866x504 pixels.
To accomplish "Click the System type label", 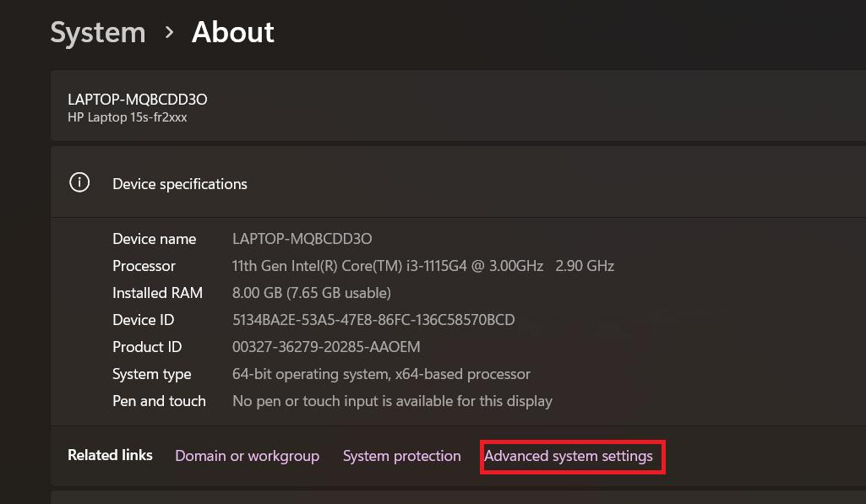I will tap(152, 374).
